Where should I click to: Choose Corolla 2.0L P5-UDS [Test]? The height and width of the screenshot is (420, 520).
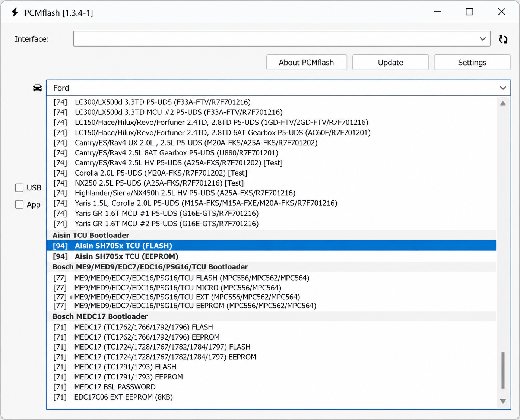[272, 173]
